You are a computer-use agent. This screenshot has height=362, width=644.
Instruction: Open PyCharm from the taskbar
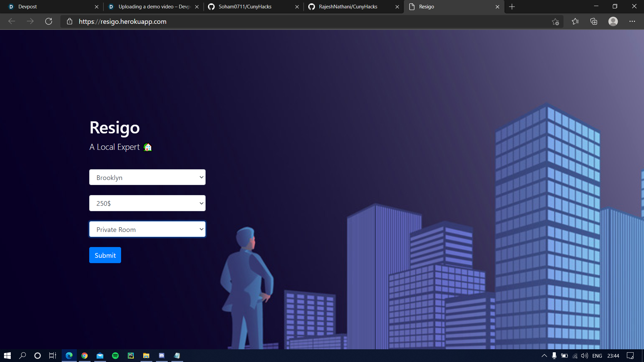[x=131, y=356]
